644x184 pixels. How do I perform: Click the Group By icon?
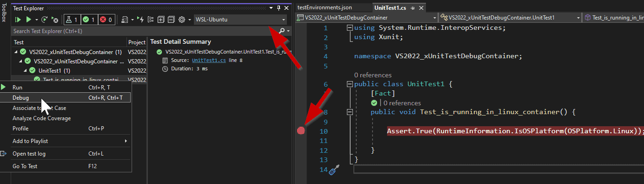point(151,20)
